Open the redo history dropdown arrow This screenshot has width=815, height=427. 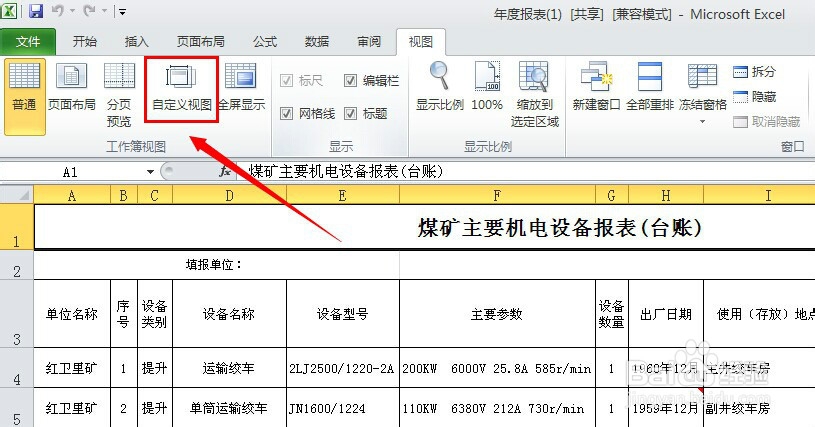pos(104,11)
